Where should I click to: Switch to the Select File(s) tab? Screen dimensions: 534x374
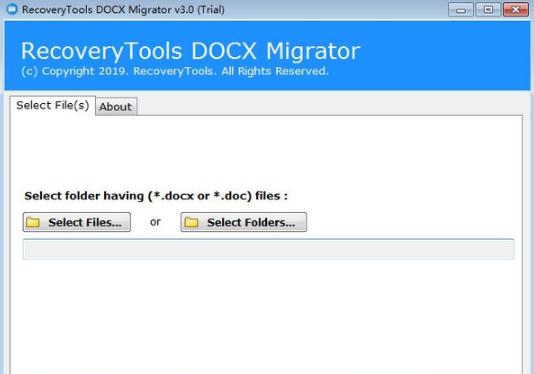tap(52, 106)
